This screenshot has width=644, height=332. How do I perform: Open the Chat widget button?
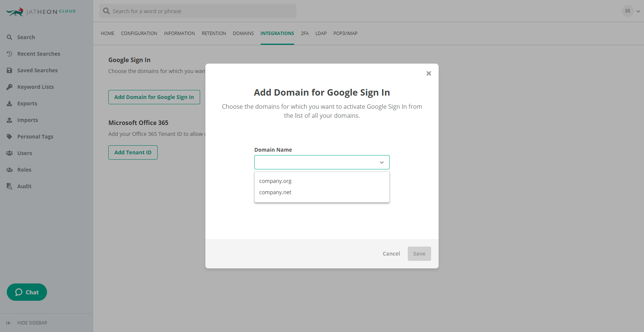coord(27,292)
